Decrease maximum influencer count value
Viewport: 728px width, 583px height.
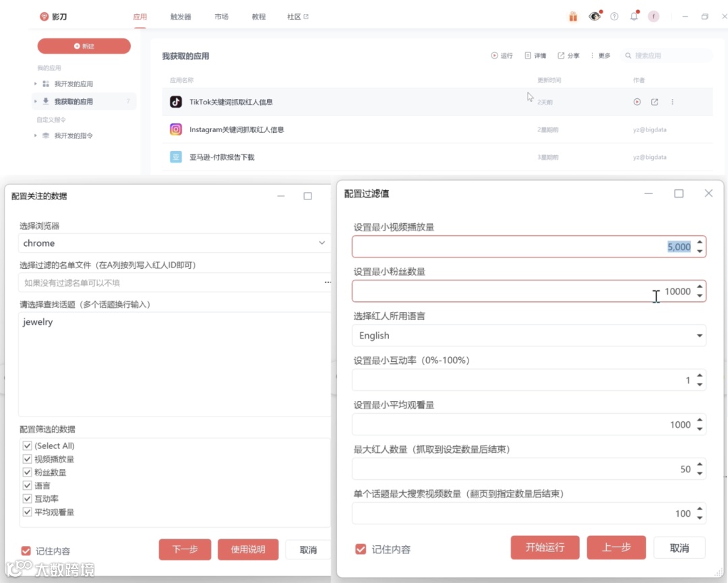(x=700, y=473)
